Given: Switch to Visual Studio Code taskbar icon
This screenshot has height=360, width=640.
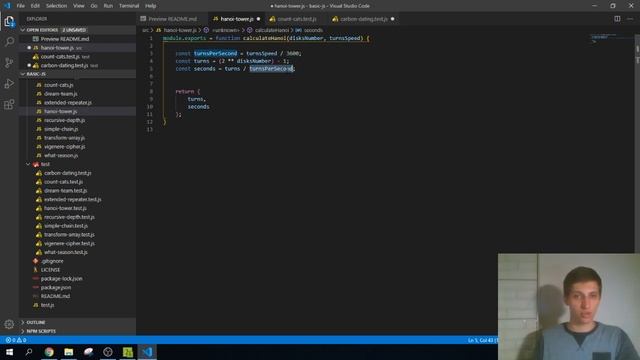Looking at the screenshot, I should 147,352.
